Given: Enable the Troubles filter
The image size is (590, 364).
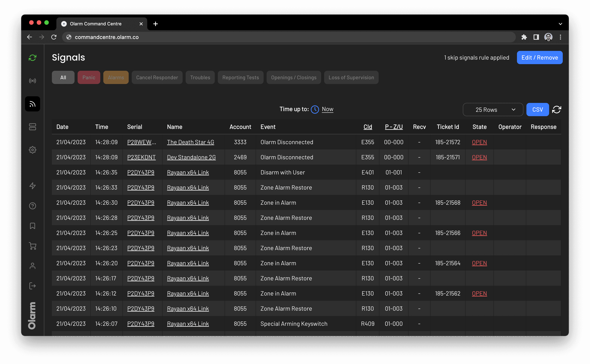Looking at the screenshot, I should coord(200,77).
